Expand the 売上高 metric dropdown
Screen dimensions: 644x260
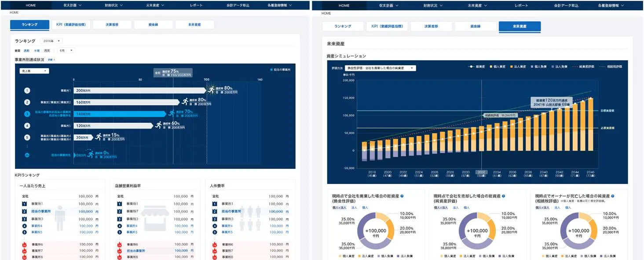pyautogui.click(x=34, y=71)
